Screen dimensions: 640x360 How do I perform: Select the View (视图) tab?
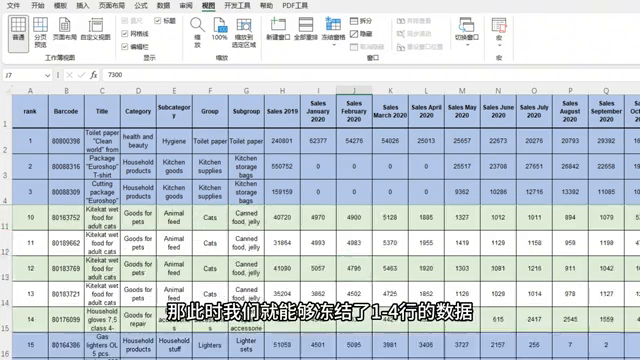(208, 6)
